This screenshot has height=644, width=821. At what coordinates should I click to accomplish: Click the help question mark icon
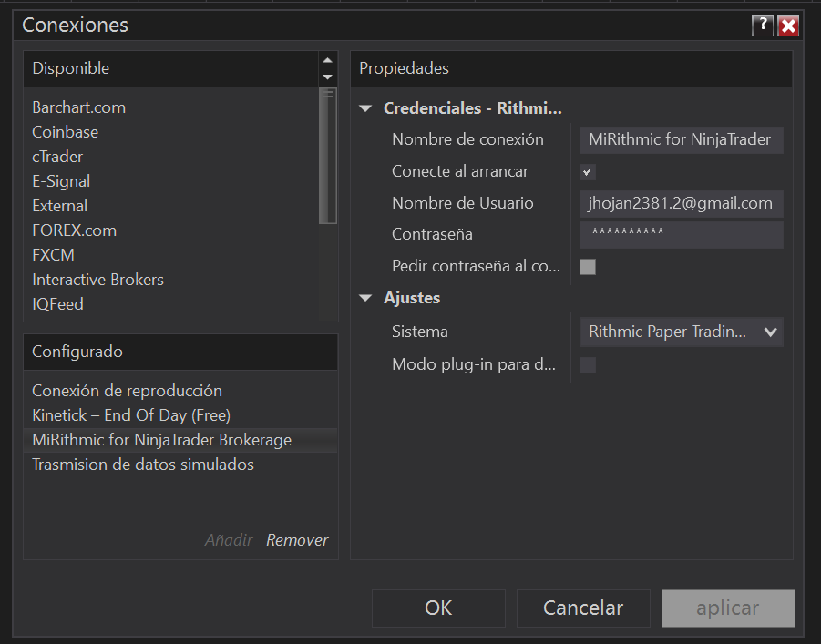pyautogui.click(x=763, y=26)
